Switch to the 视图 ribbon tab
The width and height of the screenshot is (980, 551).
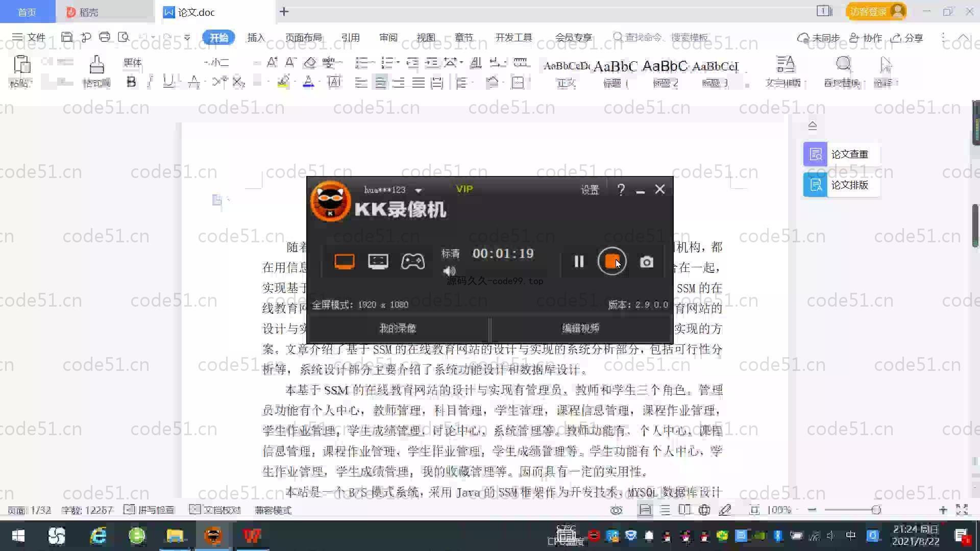click(426, 38)
